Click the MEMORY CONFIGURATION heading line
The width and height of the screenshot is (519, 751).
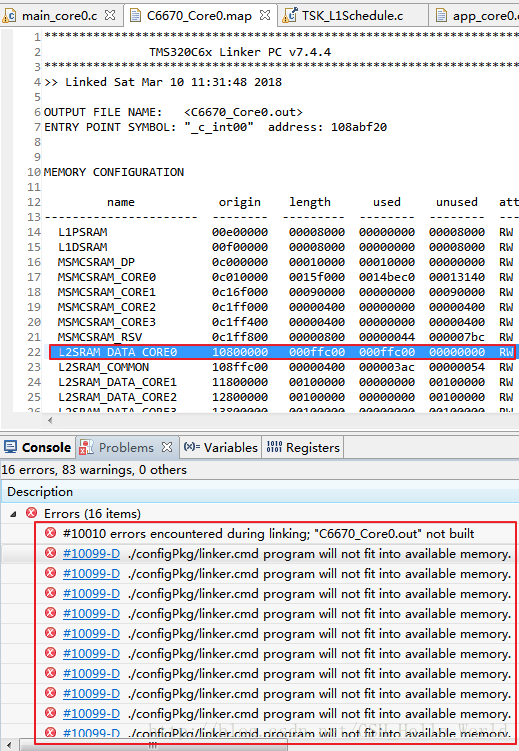click(x=114, y=172)
